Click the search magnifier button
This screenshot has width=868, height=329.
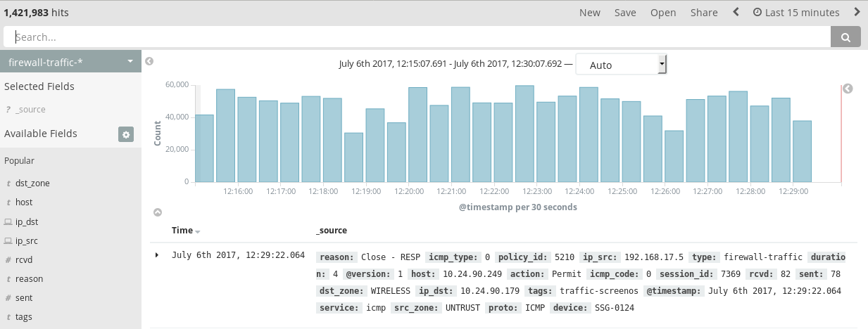(845, 37)
